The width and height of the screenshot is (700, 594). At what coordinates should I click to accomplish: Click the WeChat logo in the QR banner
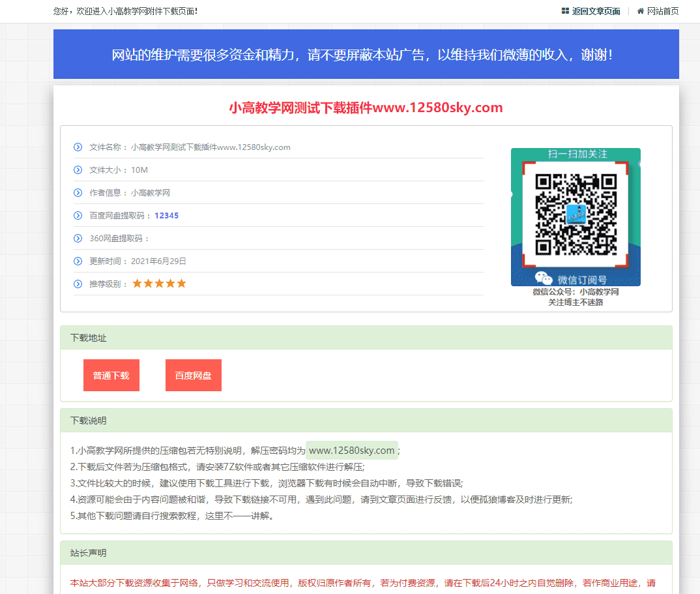[x=544, y=278]
